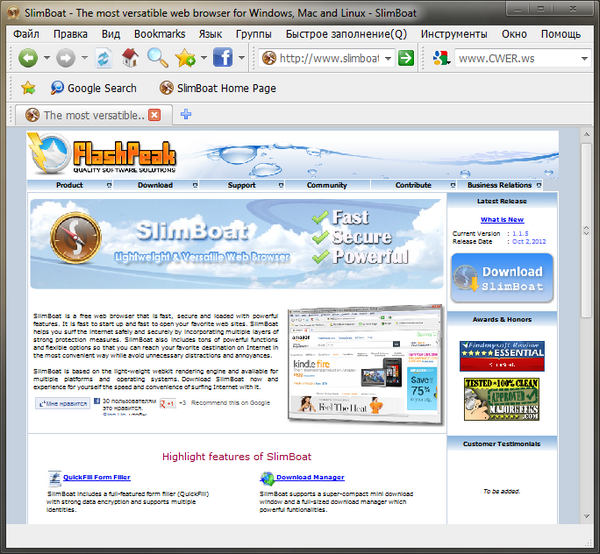This screenshot has width=600, height=554.
Task: Open the Bookmarks menu
Action: coord(159,33)
